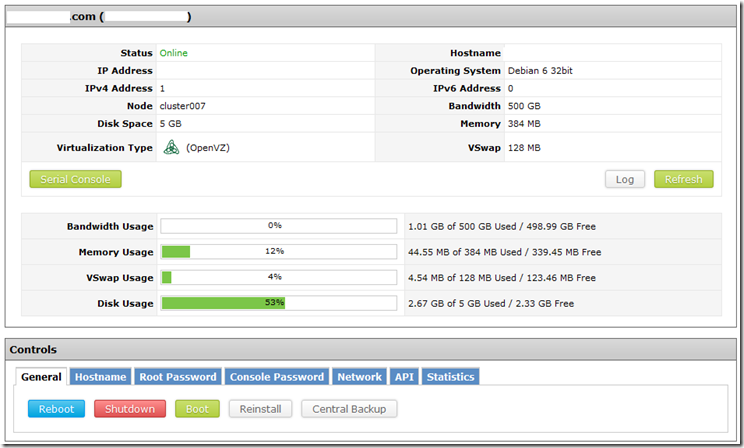744x448 pixels.
Task: Click the green Refresh button
Action: (x=683, y=179)
